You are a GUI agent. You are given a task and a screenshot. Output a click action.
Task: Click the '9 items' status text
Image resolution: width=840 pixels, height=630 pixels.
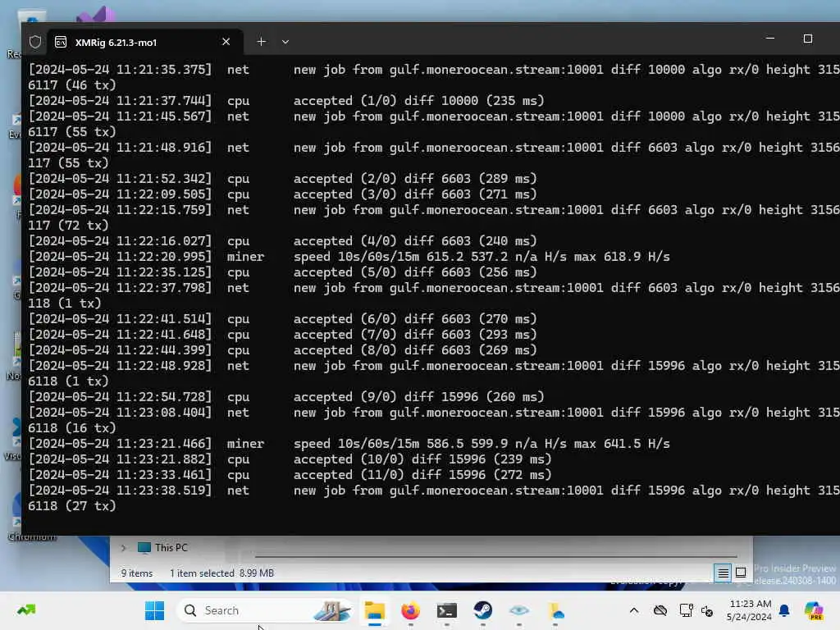click(x=137, y=573)
